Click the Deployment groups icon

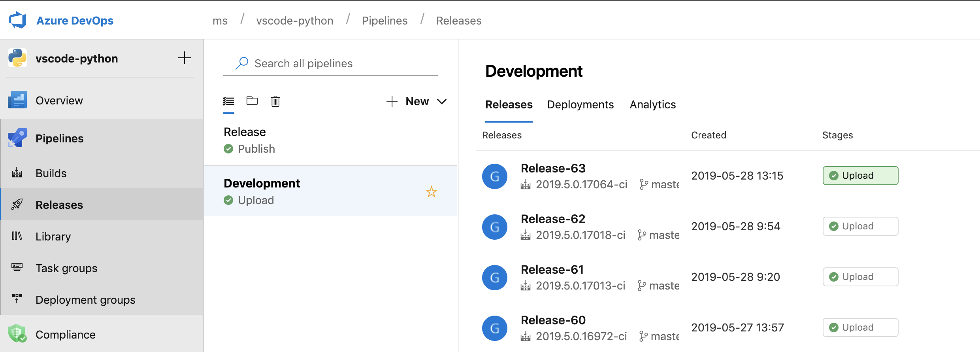[17, 299]
